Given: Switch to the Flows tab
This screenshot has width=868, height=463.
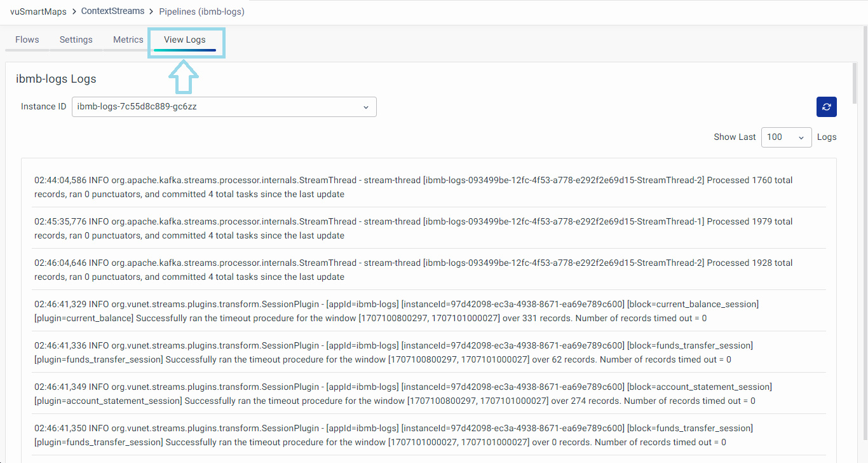Looking at the screenshot, I should (x=27, y=39).
